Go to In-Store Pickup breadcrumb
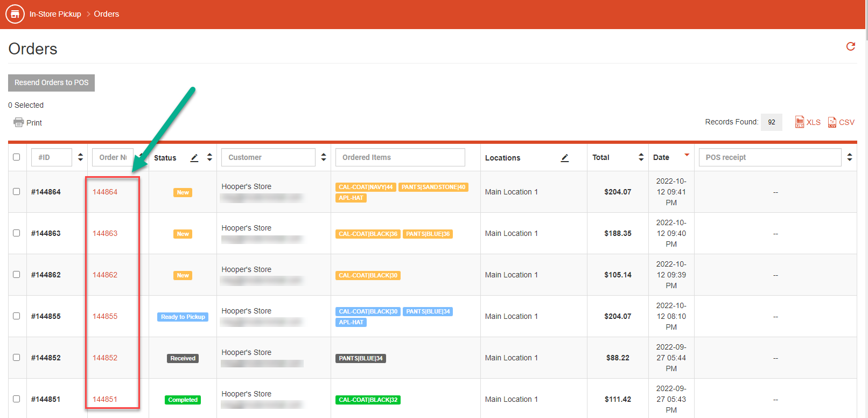 (55, 14)
